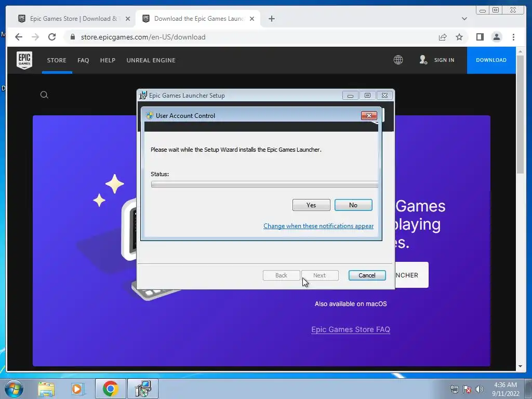Click the 'Also available on macOS' text
532x399 pixels.
pos(351,303)
